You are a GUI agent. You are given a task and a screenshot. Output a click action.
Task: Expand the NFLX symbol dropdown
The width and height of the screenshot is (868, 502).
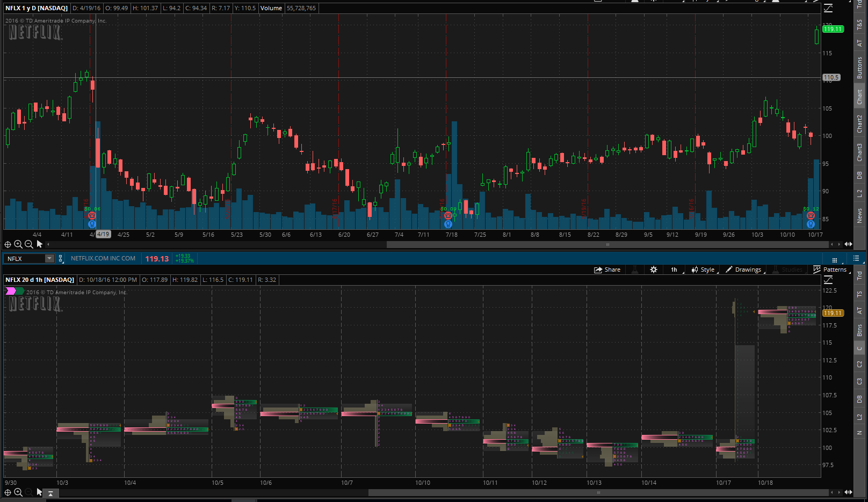click(x=49, y=259)
